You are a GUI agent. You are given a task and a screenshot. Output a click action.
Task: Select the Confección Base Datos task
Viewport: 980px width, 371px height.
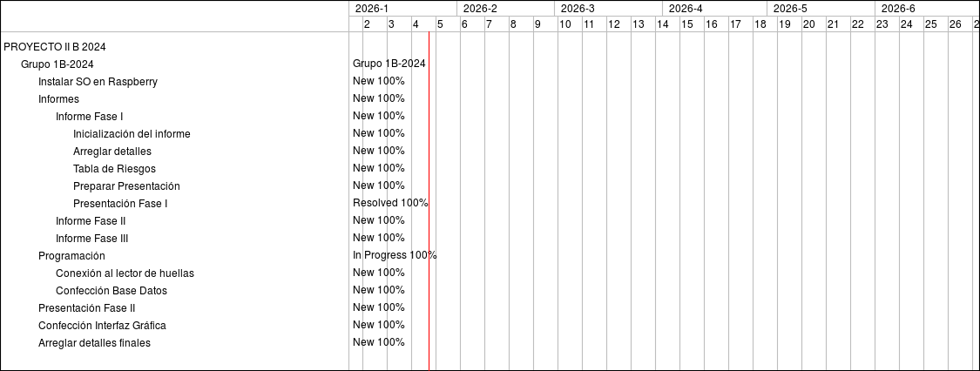pos(112,291)
